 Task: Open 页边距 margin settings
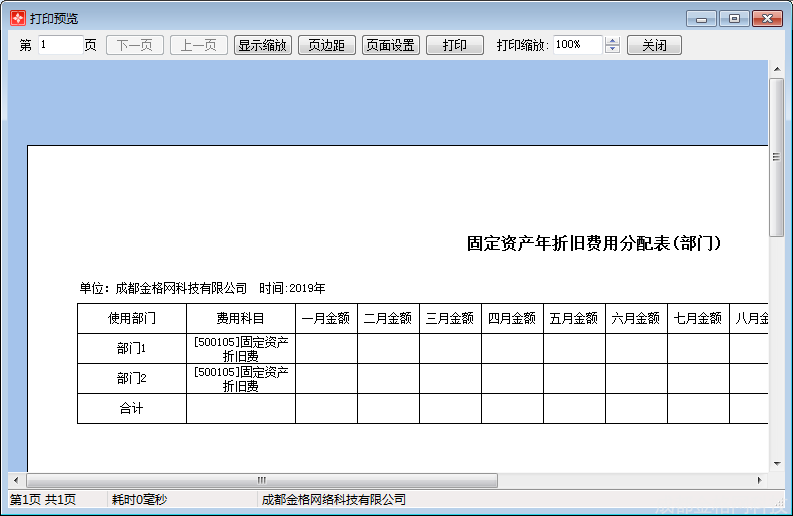[327, 45]
